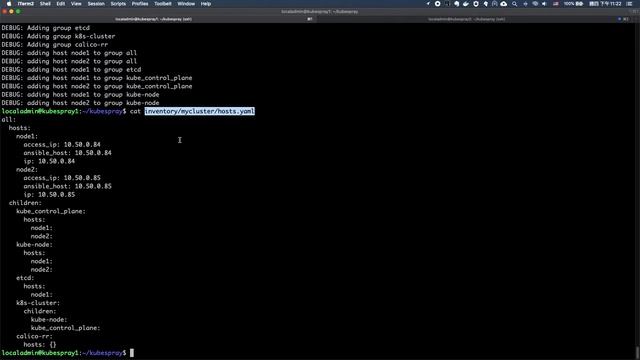Click the 'node2:' entry under all hosts

(x=27, y=169)
